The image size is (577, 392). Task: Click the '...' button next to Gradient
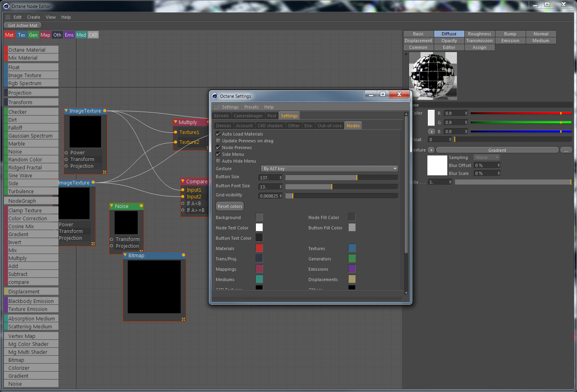click(566, 150)
